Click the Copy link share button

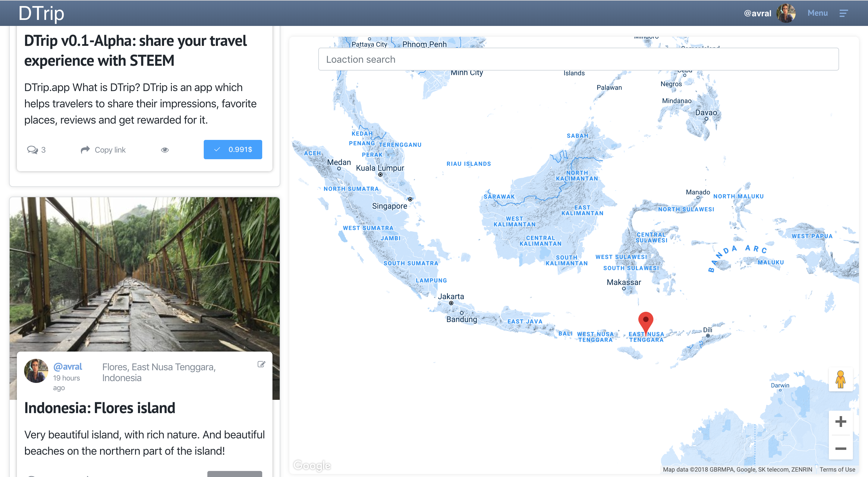tap(103, 150)
